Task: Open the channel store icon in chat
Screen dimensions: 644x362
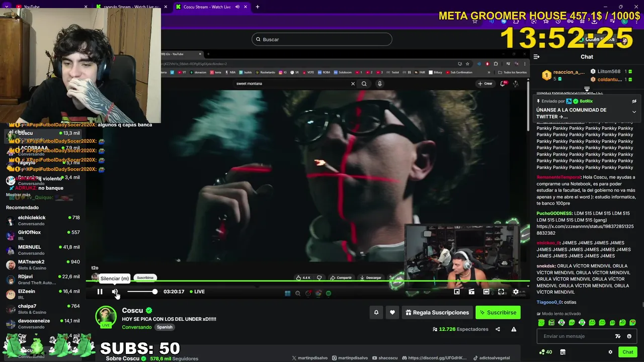Action: pos(562,352)
